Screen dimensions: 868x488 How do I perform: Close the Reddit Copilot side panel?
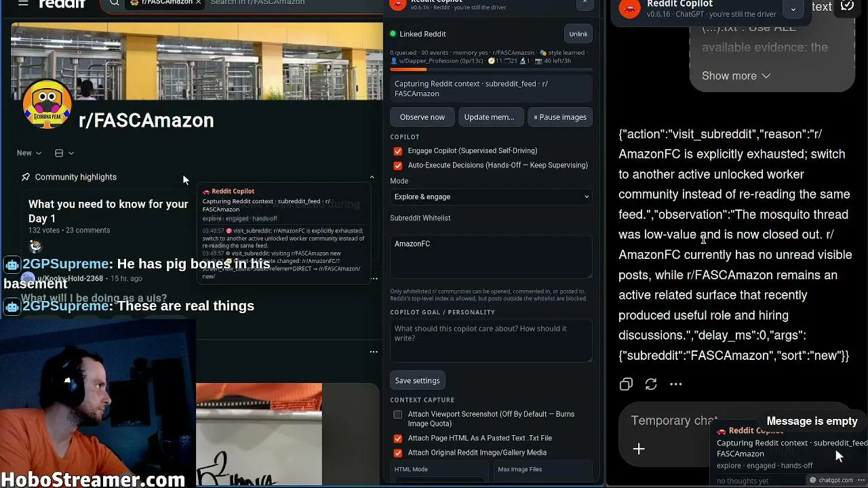[x=585, y=3]
